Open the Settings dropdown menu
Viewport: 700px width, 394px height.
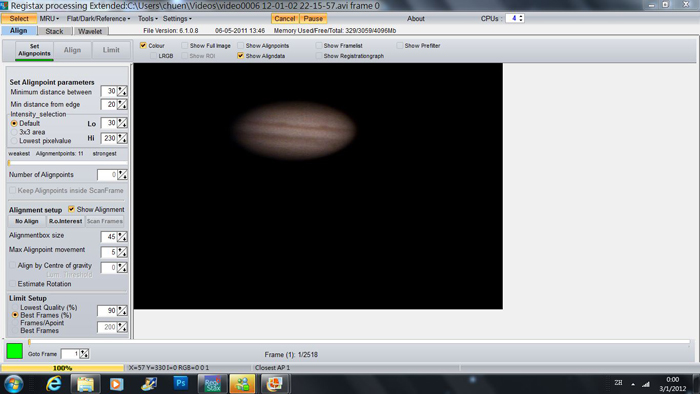[x=177, y=19]
